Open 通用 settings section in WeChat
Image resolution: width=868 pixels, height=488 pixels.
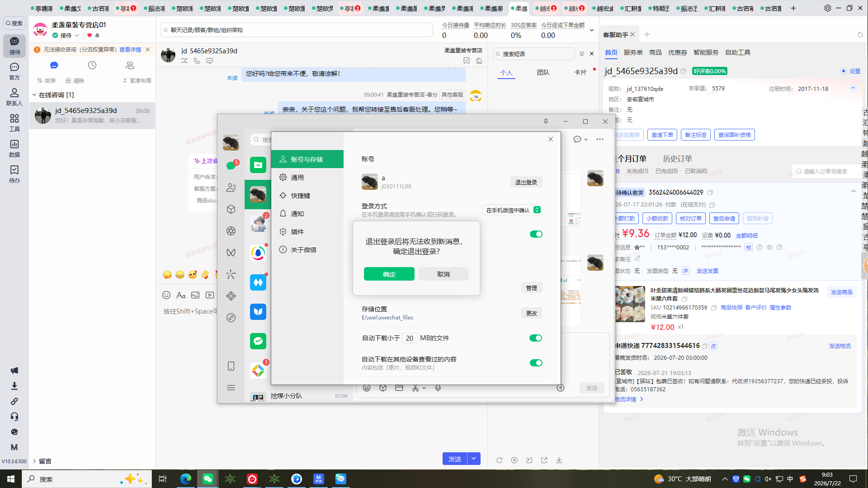click(x=307, y=178)
